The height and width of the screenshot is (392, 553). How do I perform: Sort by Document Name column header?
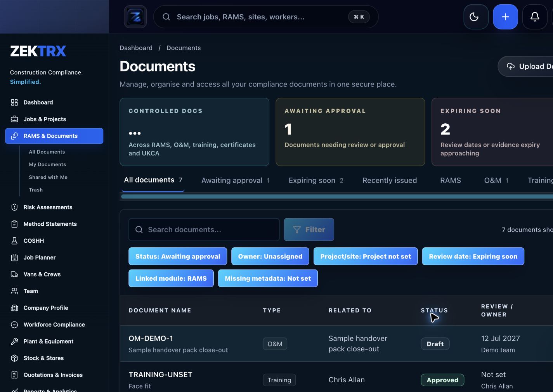(x=160, y=310)
